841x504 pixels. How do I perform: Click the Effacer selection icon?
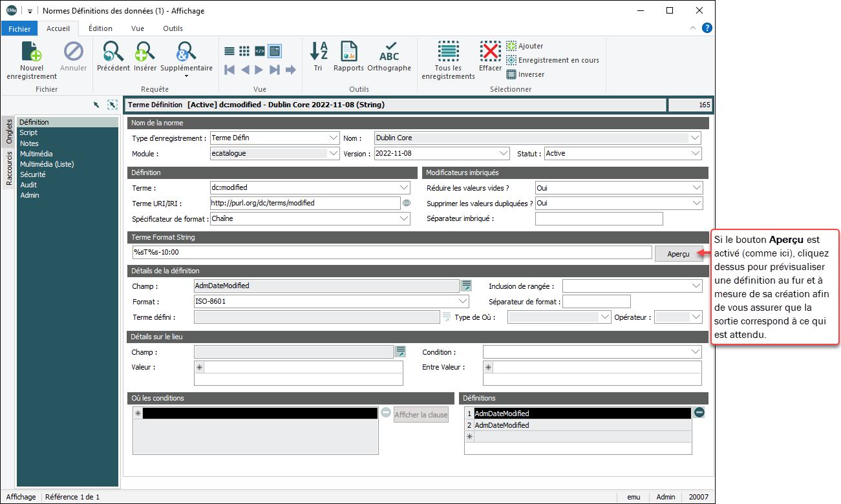pyautogui.click(x=490, y=52)
